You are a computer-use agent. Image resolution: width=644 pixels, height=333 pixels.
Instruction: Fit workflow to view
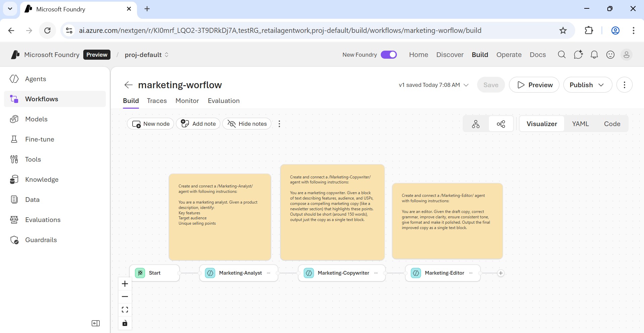(125, 310)
